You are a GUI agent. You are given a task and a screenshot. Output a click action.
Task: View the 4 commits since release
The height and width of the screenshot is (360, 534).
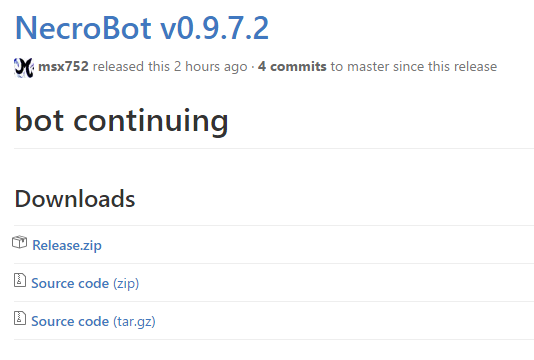click(x=292, y=66)
